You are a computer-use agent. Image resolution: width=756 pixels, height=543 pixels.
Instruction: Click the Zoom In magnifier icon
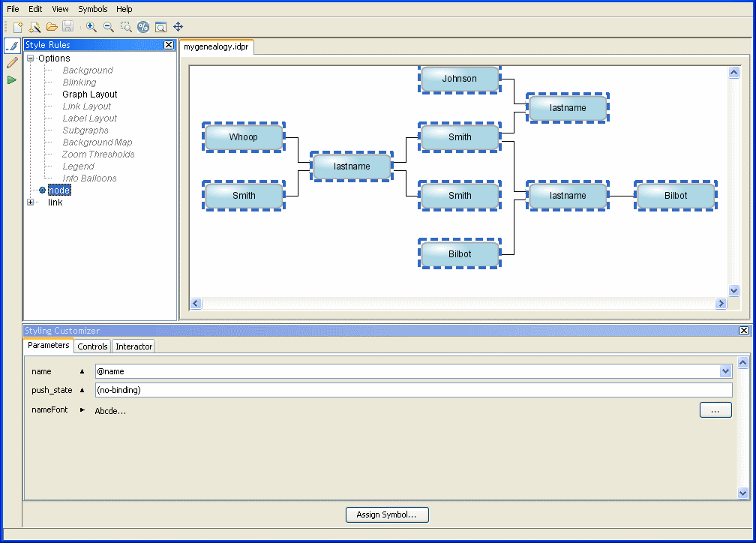(91, 27)
